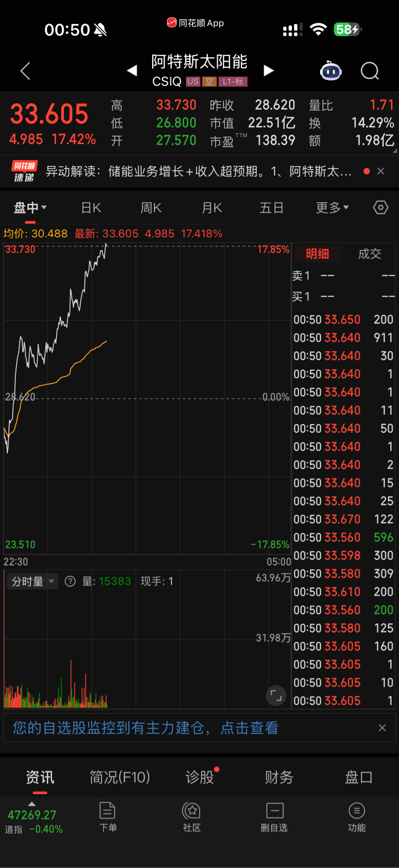399x868 pixels.
Task: Tap the 量: 15383 volume reading
Action: (x=107, y=581)
